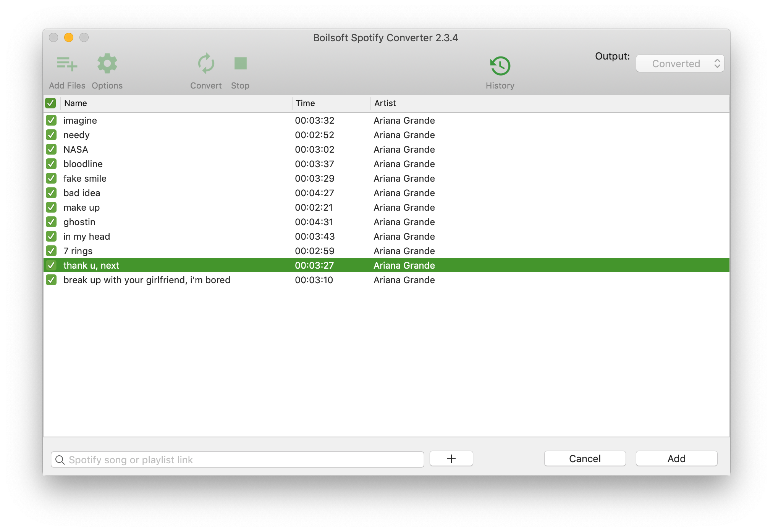Uncheck the bloodline track checkbox
The image size is (773, 532).
click(x=51, y=164)
